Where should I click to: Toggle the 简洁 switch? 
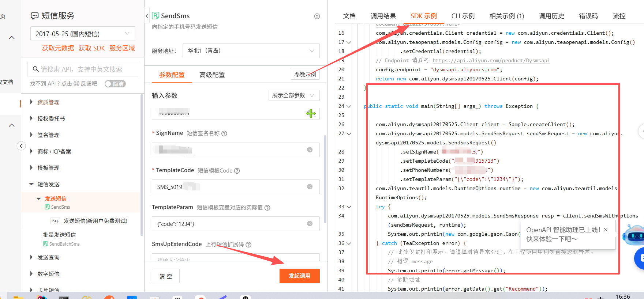pyautogui.click(x=115, y=84)
